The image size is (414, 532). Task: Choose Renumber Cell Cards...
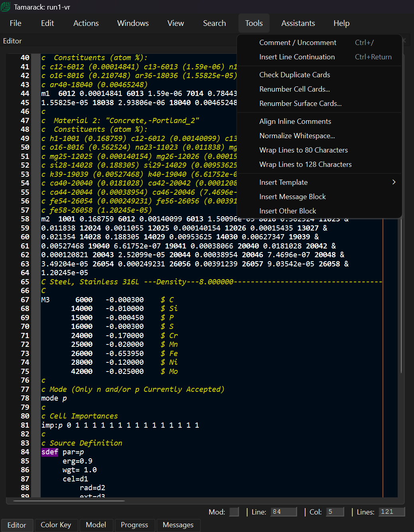click(319, 89)
